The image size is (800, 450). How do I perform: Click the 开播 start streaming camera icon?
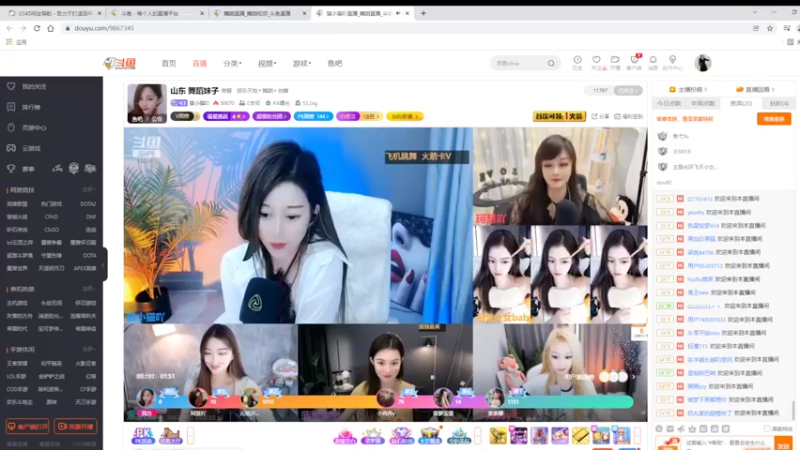coord(615,62)
